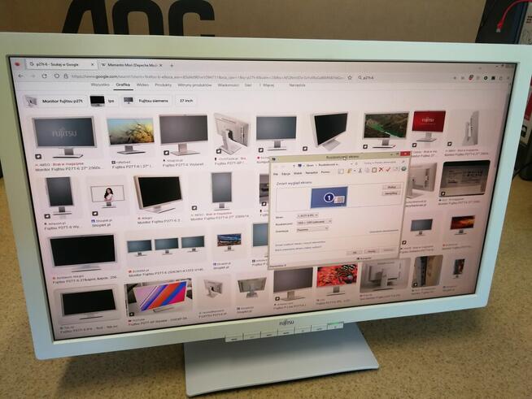532x399 pixels.
Task: Open the Widok menu in resolution window
Action: 297,173
